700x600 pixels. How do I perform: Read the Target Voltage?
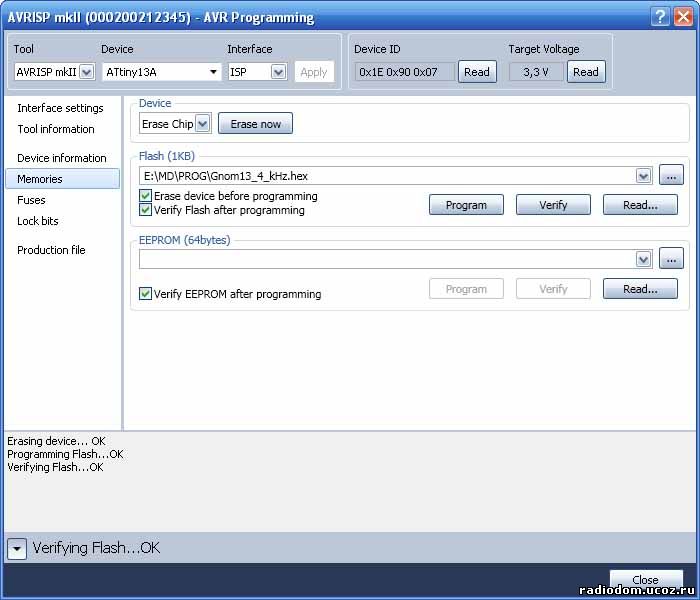coord(586,72)
